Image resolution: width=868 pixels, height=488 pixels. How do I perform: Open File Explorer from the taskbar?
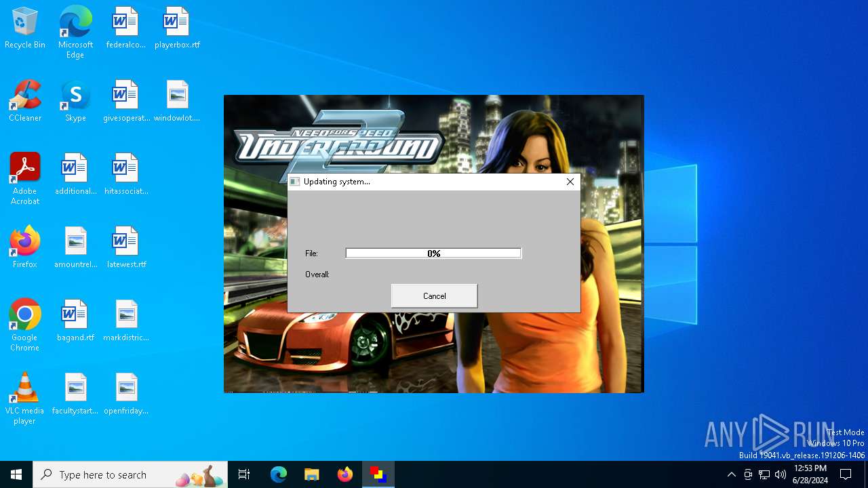(311, 474)
